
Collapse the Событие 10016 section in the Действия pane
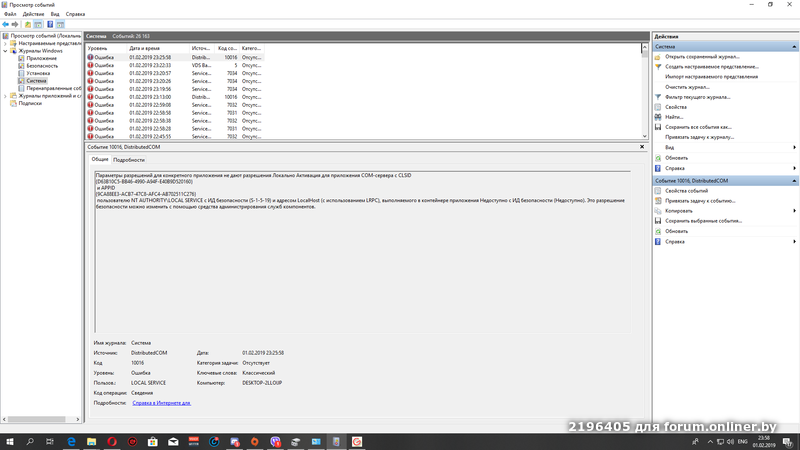click(x=794, y=181)
